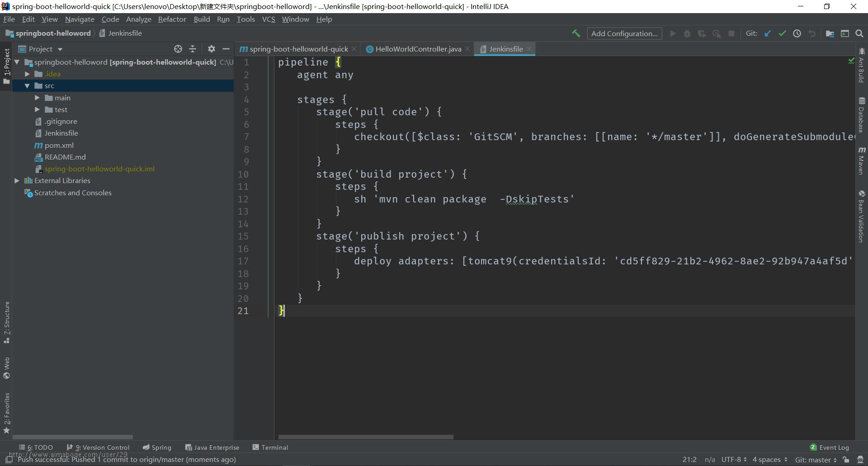
Task: Open the Refactor menu
Action: coord(172,19)
